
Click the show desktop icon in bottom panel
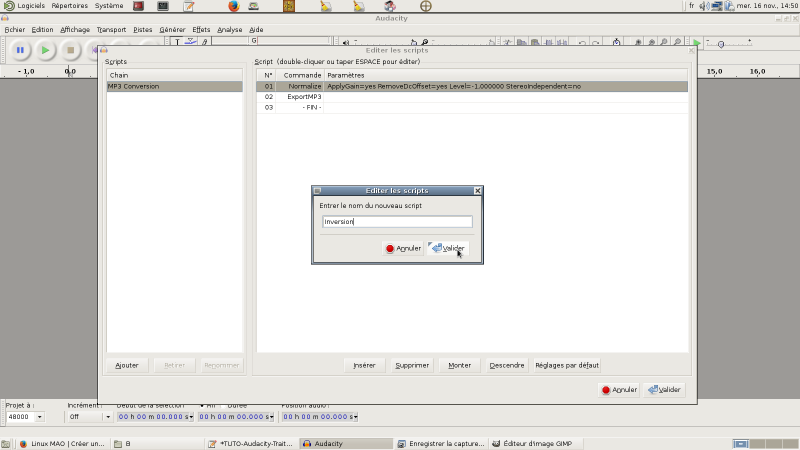[x=5, y=444]
